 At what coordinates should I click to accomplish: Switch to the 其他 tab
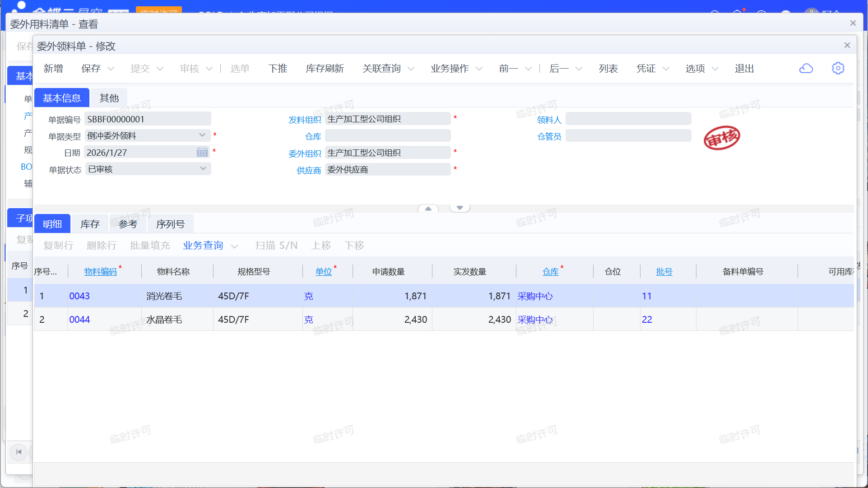pyautogui.click(x=109, y=98)
